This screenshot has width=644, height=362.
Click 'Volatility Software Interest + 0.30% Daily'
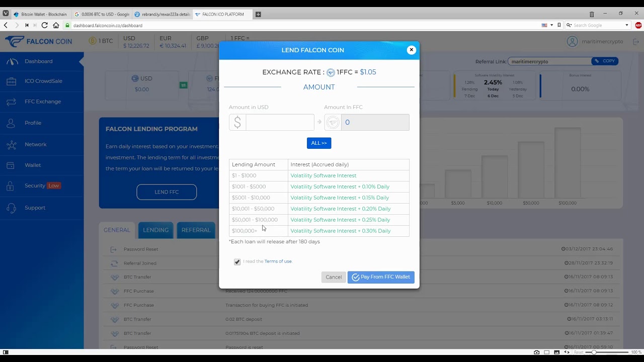(x=341, y=231)
